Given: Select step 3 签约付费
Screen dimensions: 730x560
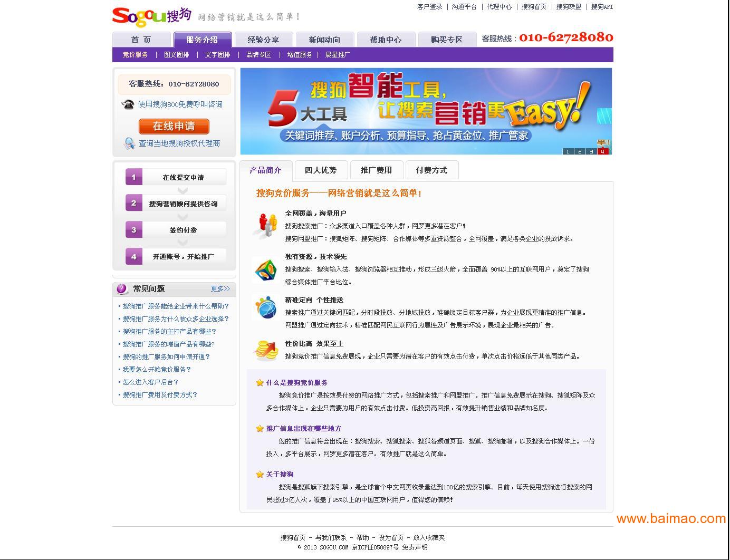Looking at the screenshot, I should coord(176,230).
